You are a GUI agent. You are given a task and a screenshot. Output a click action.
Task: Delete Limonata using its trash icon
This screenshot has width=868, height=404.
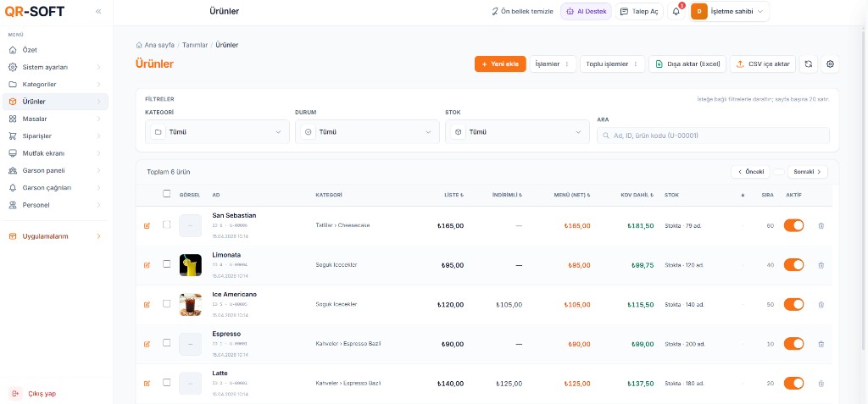coord(820,265)
